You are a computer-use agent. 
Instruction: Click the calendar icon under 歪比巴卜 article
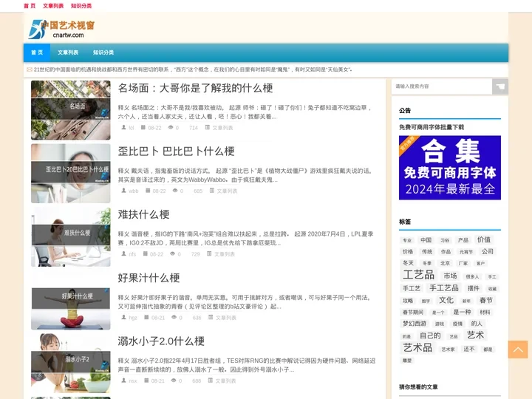(x=148, y=191)
